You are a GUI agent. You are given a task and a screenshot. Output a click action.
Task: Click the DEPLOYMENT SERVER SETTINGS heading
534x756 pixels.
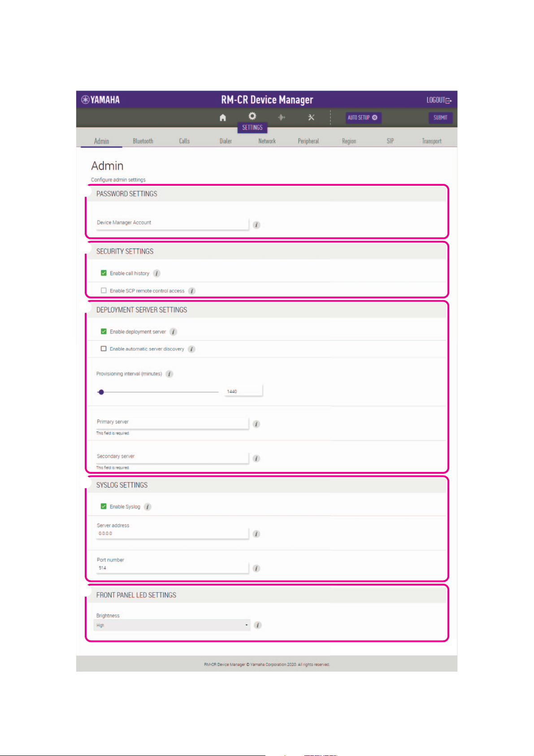(142, 310)
